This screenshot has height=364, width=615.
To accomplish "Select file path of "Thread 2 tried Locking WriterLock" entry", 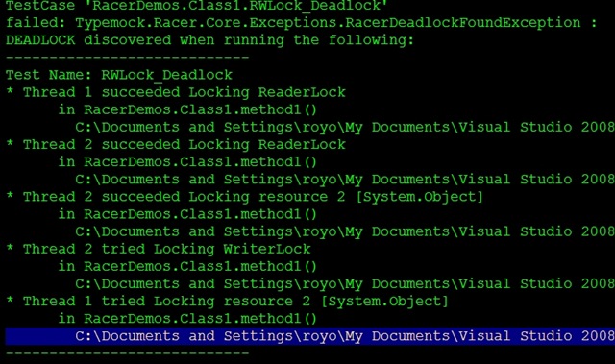I will click(x=345, y=283).
